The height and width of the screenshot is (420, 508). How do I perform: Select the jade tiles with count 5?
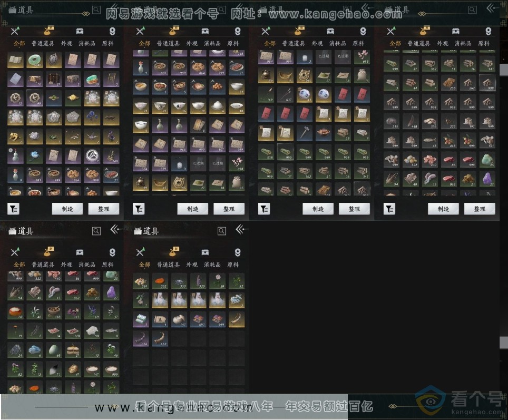click(141, 319)
